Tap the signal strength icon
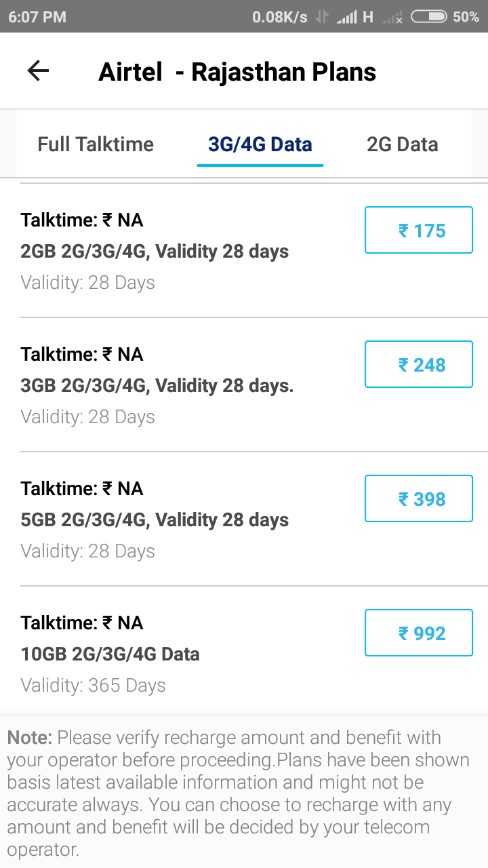 point(346,17)
